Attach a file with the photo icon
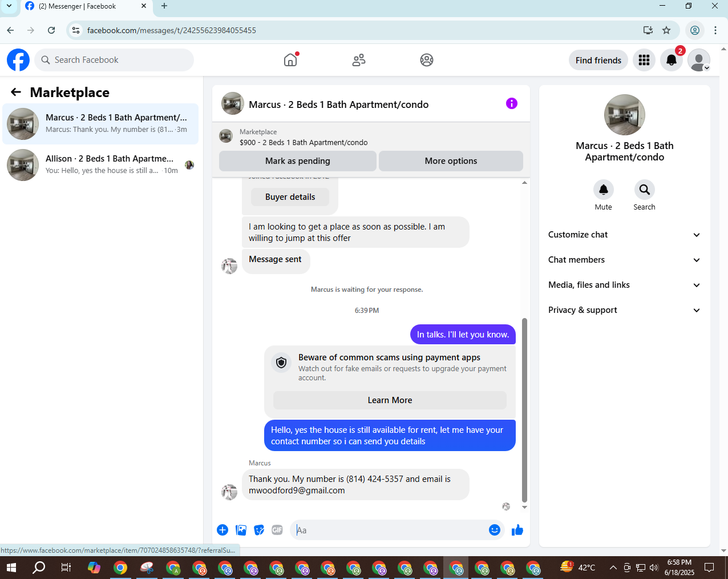The image size is (728, 579). [x=241, y=530]
